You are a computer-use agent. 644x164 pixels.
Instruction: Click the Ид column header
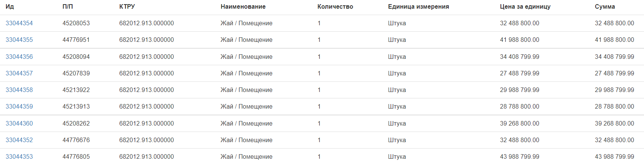[x=10, y=7]
